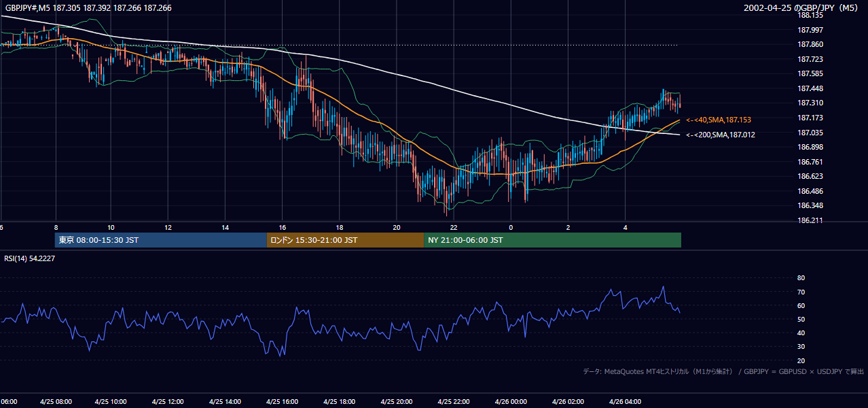Click the 40 SMA 187.153 label
This screenshot has width=868, height=408.
[719, 120]
